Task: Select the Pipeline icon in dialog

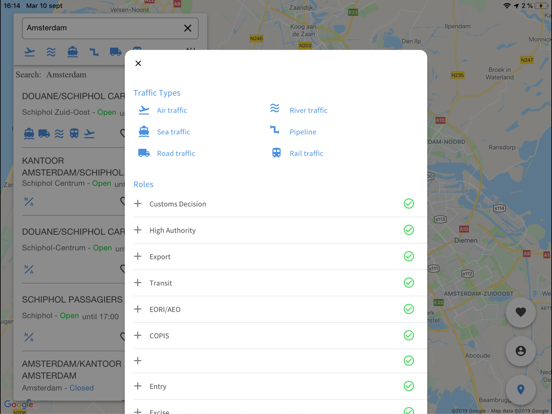Action: (275, 130)
